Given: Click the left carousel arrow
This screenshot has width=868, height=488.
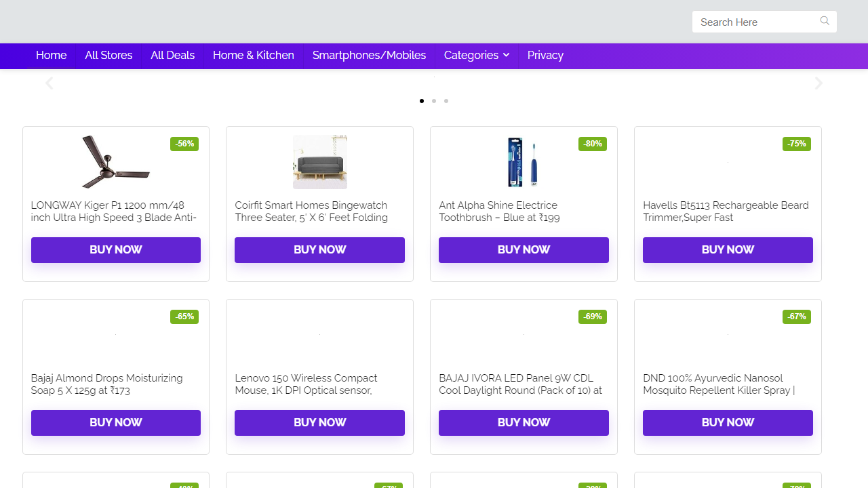Looking at the screenshot, I should [x=49, y=83].
